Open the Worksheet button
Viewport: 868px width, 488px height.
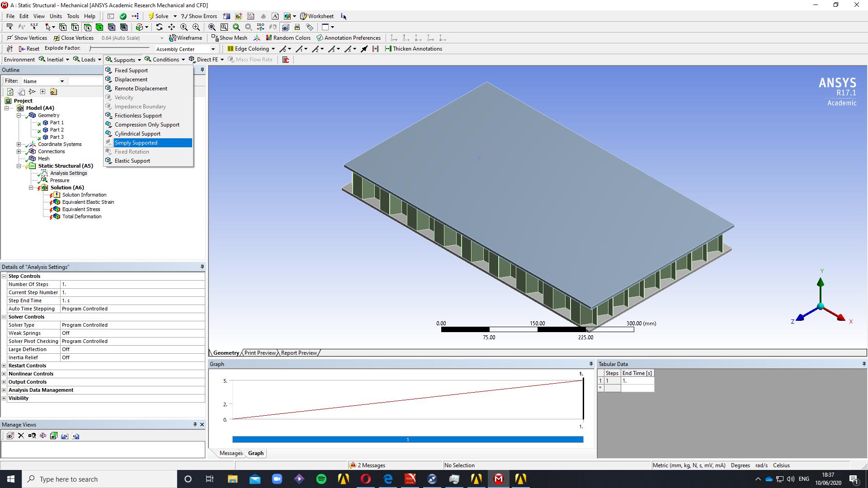point(317,16)
